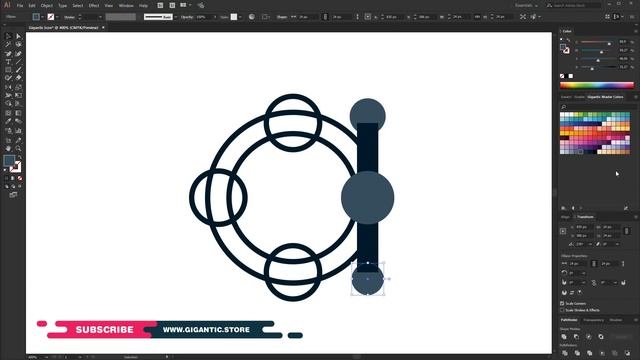Viewport: 640px width, 360px height.
Task: Activate the Hand tool
Action: point(8,148)
